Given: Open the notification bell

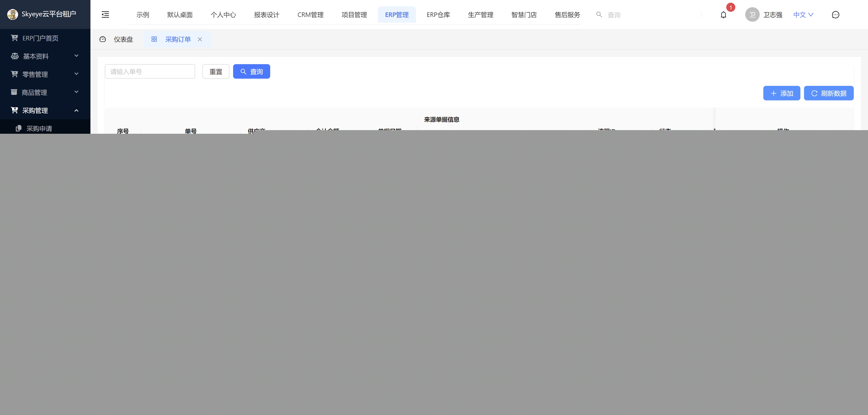Looking at the screenshot, I should (723, 15).
